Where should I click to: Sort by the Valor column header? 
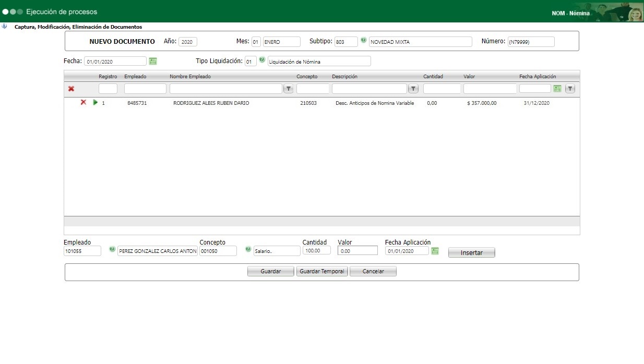pyautogui.click(x=469, y=77)
